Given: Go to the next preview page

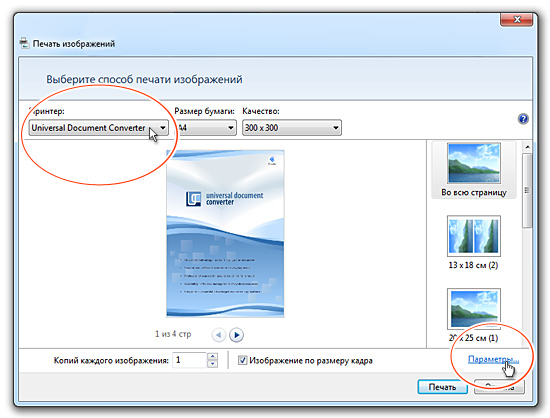Looking at the screenshot, I should 236,335.
